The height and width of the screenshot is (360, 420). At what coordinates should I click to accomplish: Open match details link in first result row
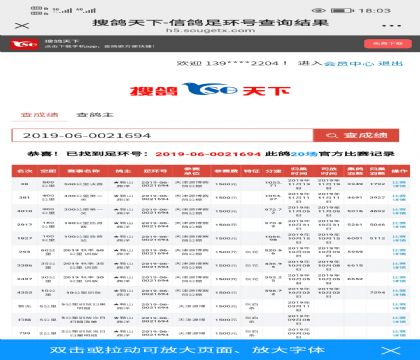tap(399, 184)
